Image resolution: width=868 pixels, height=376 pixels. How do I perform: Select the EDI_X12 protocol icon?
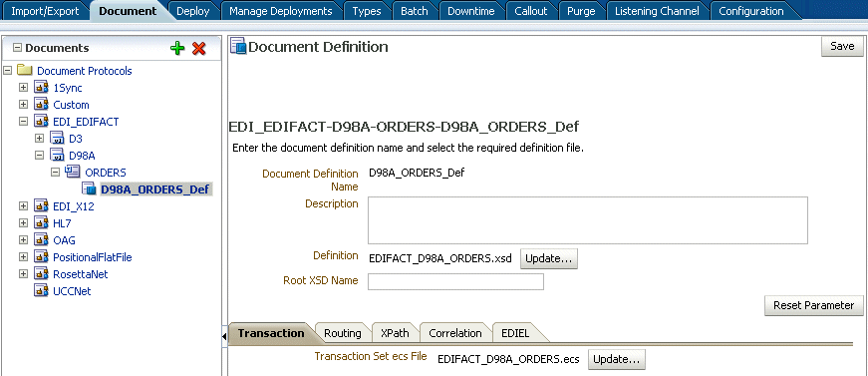coord(42,206)
